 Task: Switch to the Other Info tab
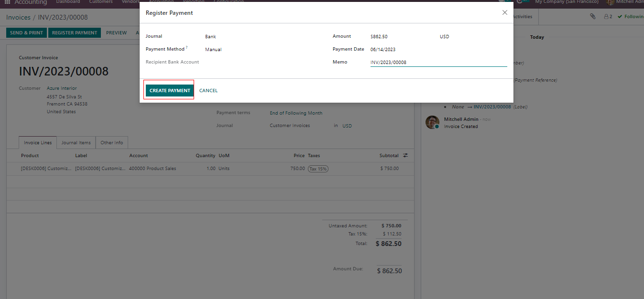coord(111,143)
